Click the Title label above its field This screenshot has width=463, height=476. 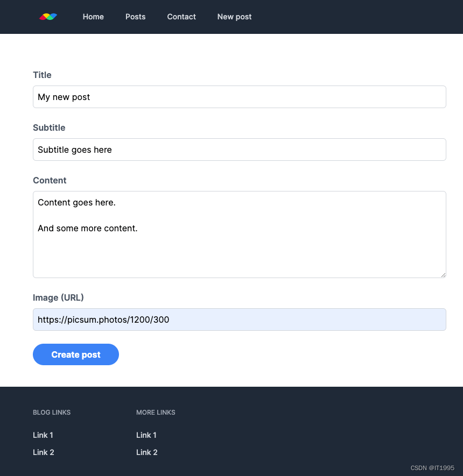click(x=42, y=75)
